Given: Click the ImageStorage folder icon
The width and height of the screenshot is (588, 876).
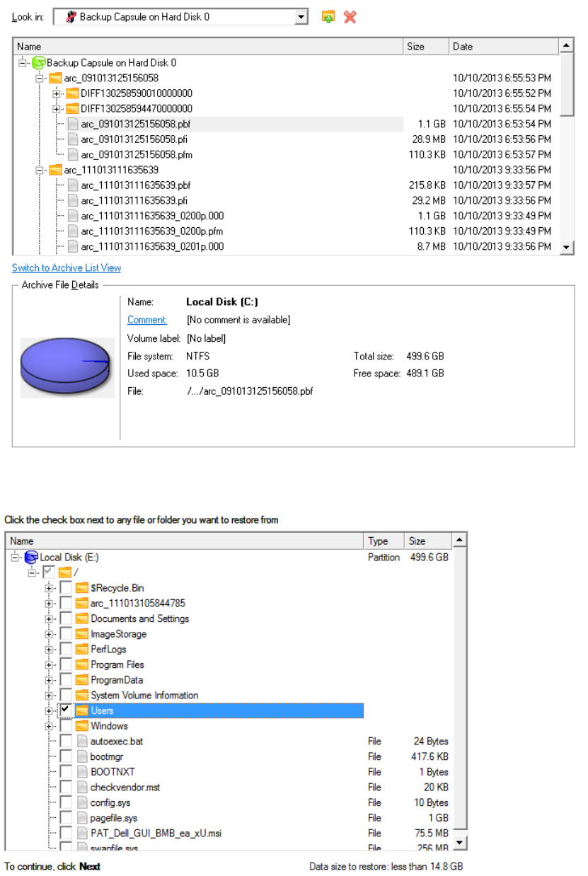Looking at the screenshot, I should click(x=82, y=634).
